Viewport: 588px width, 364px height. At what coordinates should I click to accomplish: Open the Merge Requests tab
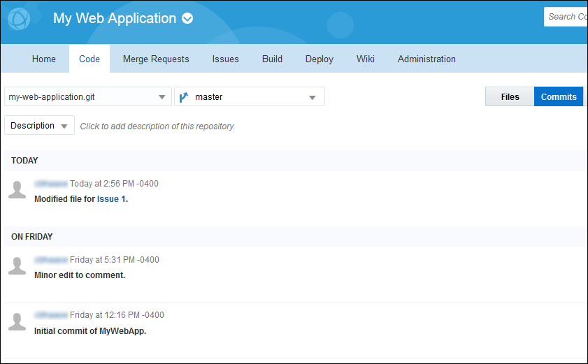coord(156,59)
